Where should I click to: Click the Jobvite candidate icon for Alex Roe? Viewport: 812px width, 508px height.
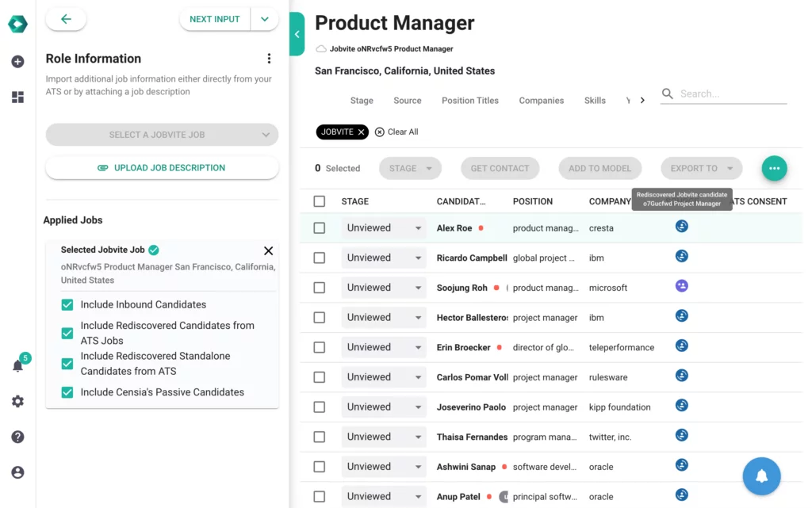(x=681, y=226)
